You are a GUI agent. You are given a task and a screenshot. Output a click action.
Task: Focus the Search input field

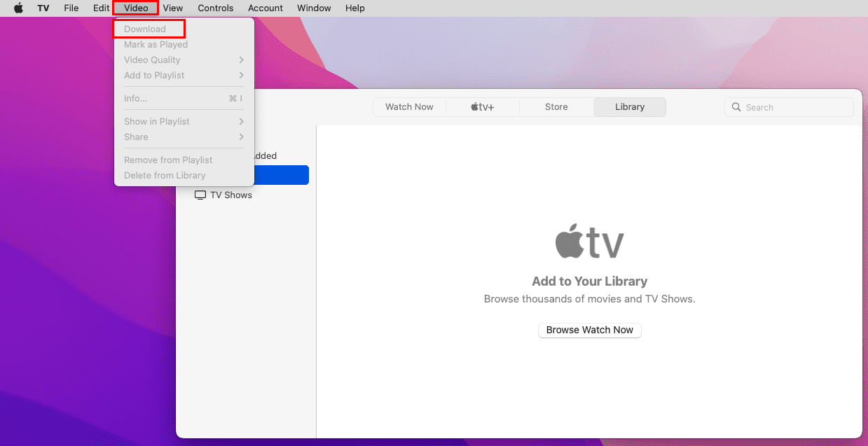click(x=789, y=107)
